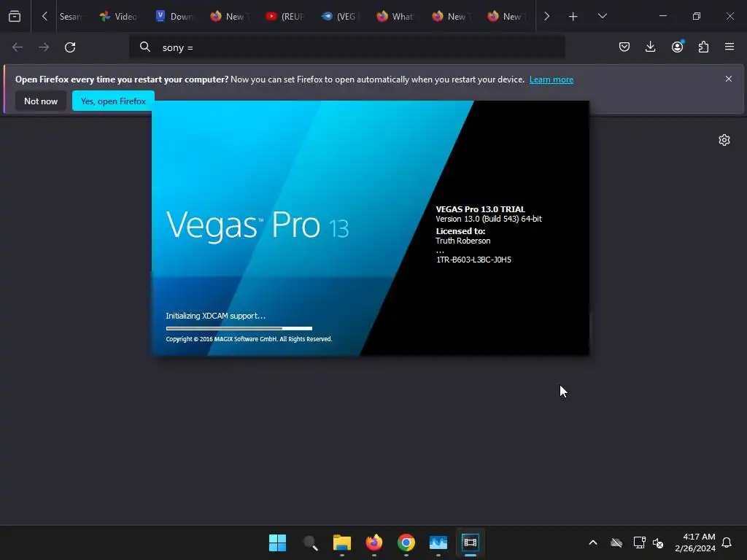Viewport: 747px width, 560px height.
Task: Switch to Firefox from the taskbar
Action: (x=374, y=542)
